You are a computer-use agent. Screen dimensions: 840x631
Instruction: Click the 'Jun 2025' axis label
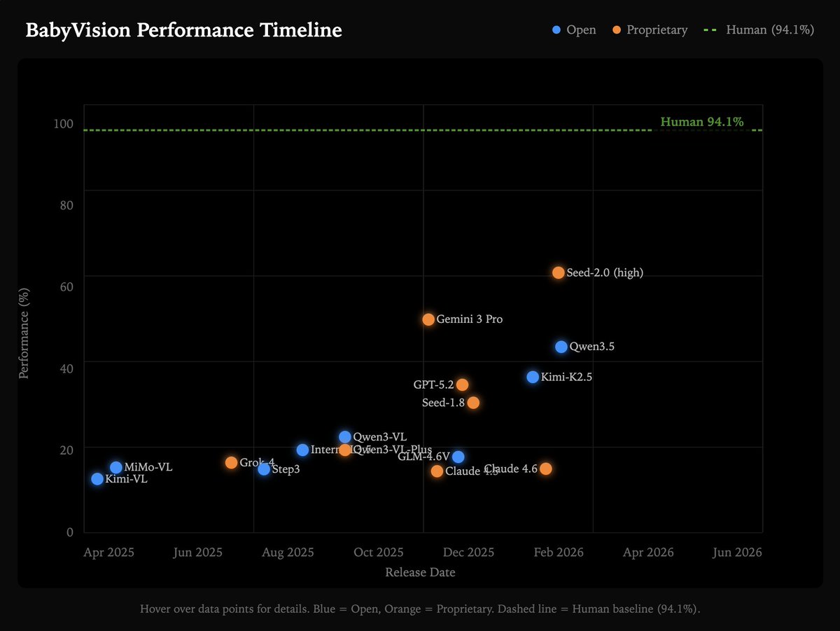coord(198,553)
